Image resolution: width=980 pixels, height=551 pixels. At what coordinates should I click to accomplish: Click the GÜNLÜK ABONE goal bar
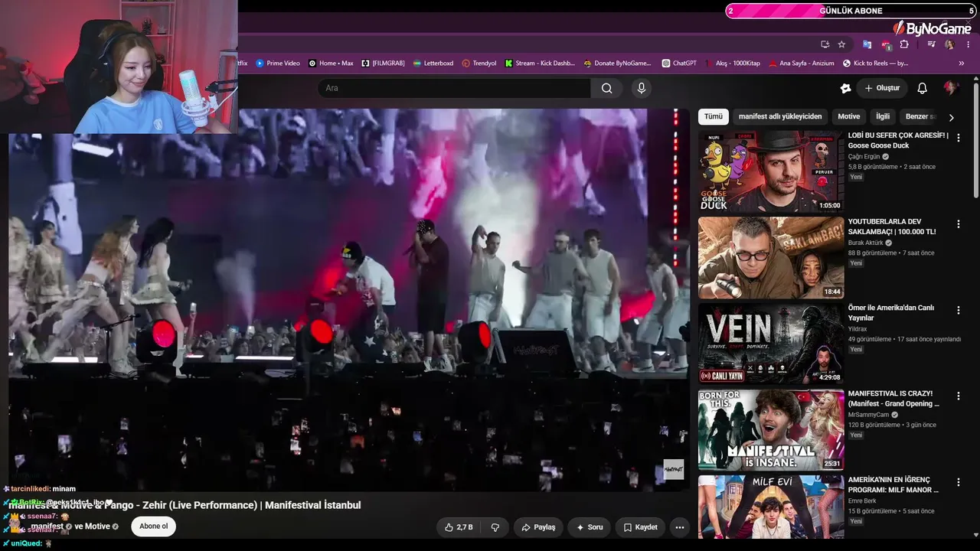tap(851, 11)
